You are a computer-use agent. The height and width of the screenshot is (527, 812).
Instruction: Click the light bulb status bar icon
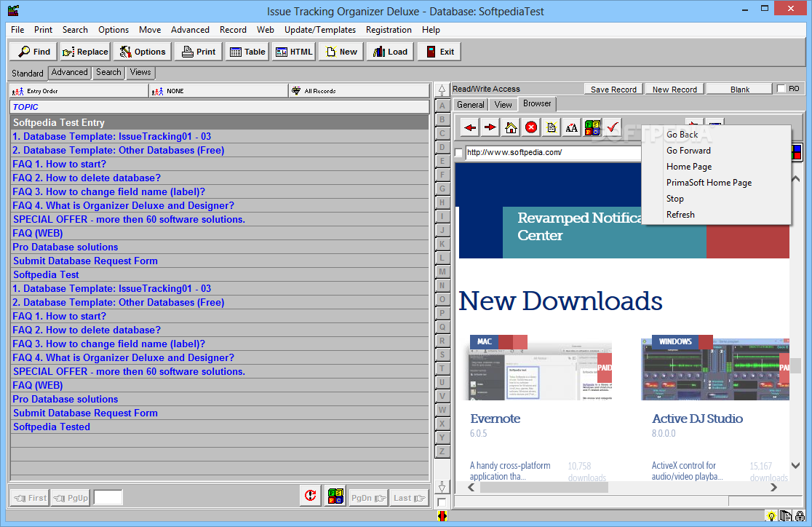click(771, 516)
